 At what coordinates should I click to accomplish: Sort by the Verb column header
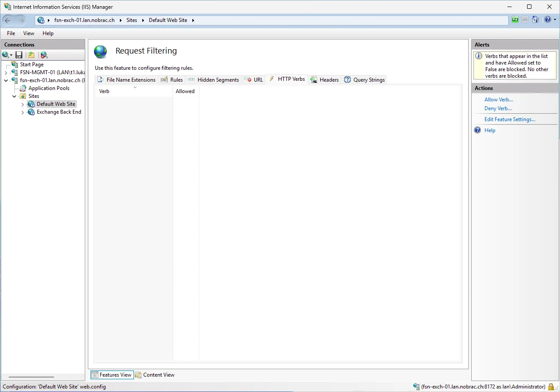(x=134, y=91)
